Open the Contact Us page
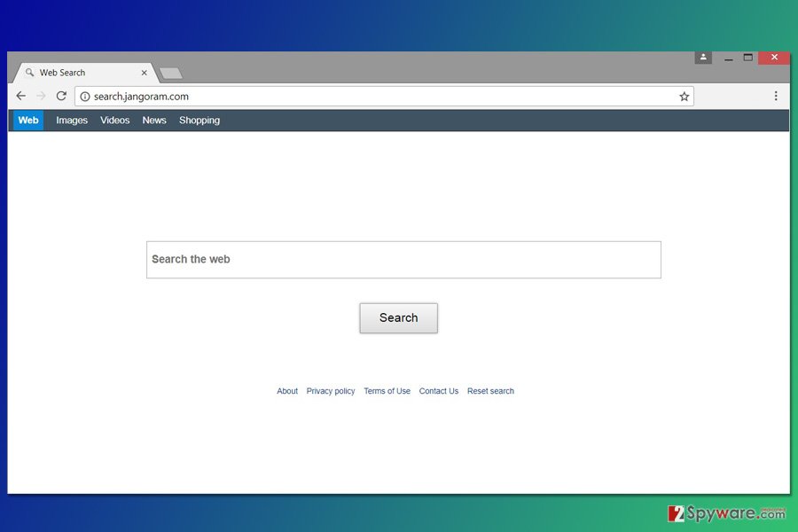The image size is (798, 532). [438, 391]
